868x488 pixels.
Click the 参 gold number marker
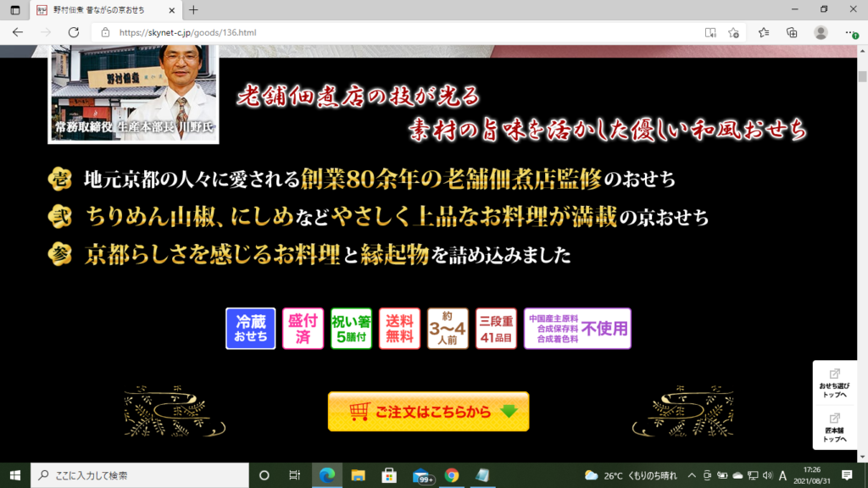coord(60,254)
